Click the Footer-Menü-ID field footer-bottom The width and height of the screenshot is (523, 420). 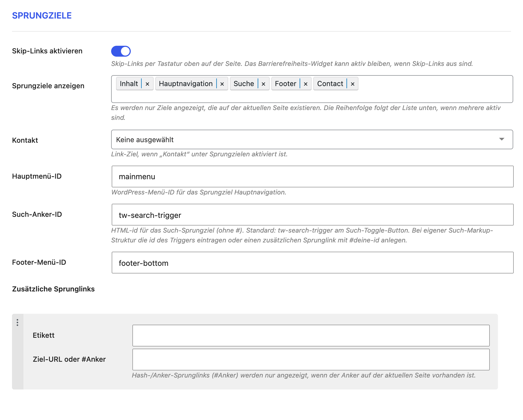pyautogui.click(x=312, y=263)
